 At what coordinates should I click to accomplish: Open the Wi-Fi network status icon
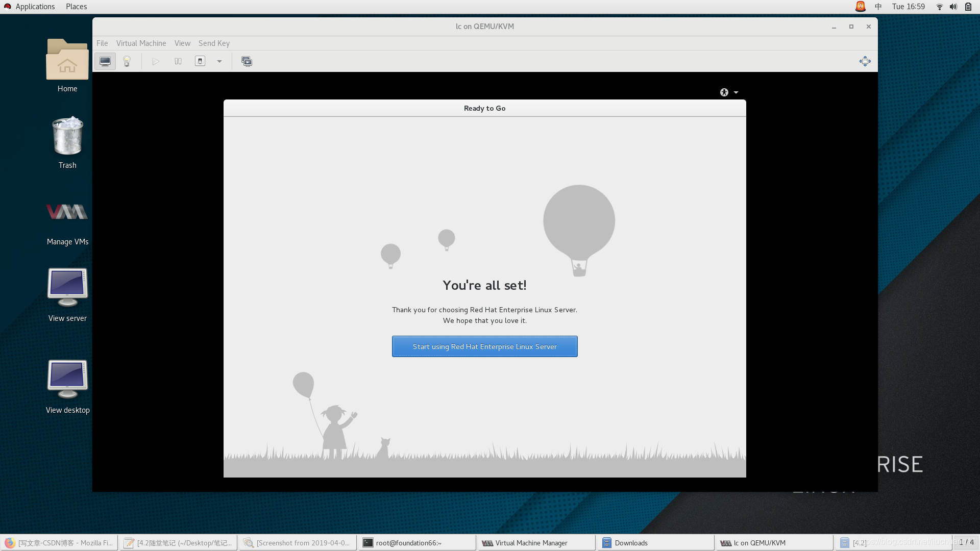pos(940,7)
